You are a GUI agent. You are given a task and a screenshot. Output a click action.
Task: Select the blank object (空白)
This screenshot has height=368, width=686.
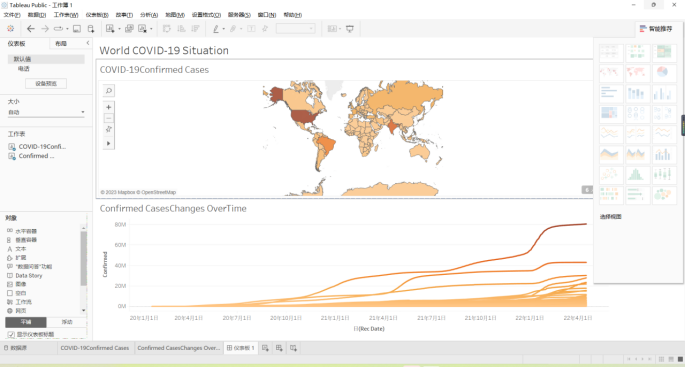click(x=17, y=293)
